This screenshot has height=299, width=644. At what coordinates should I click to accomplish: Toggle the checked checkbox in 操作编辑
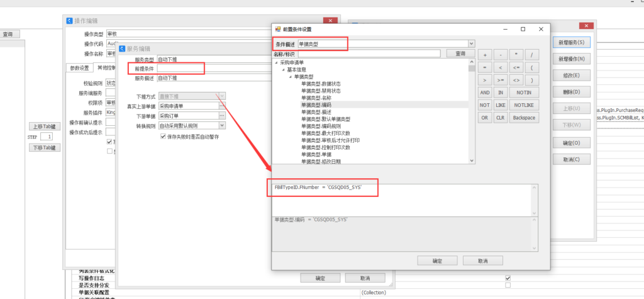[109, 142]
